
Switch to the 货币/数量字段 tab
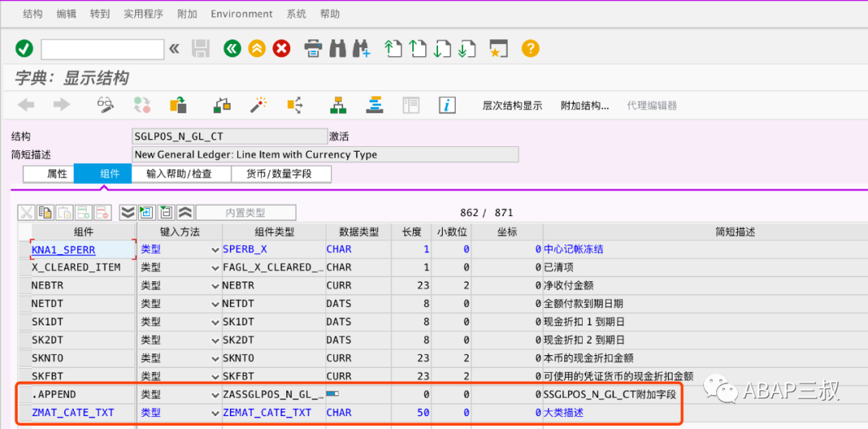(280, 174)
